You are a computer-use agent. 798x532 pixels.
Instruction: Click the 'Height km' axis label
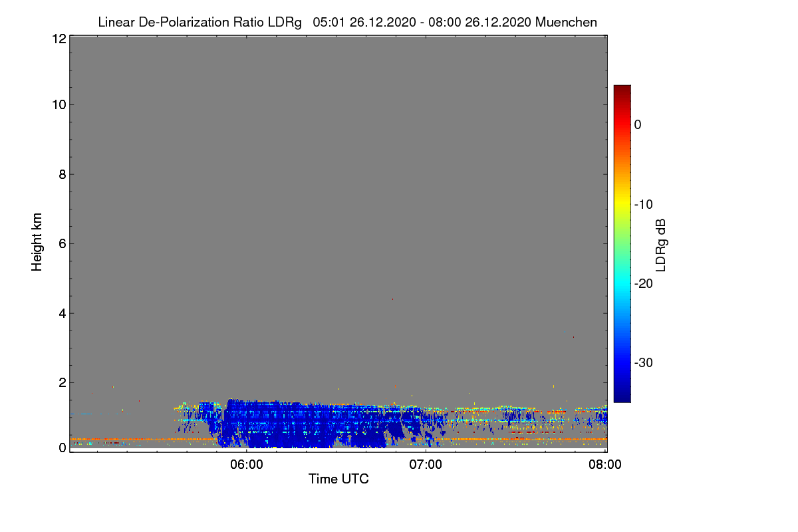[37, 242]
